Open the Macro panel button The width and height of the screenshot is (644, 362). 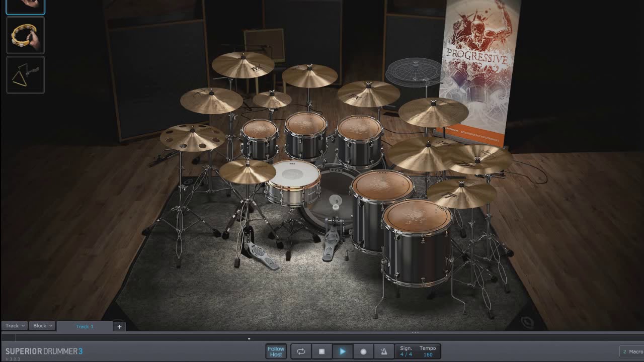click(x=632, y=351)
